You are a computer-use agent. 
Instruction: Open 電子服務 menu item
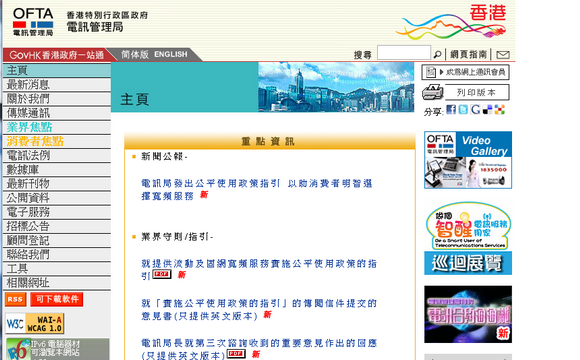[x=57, y=212]
